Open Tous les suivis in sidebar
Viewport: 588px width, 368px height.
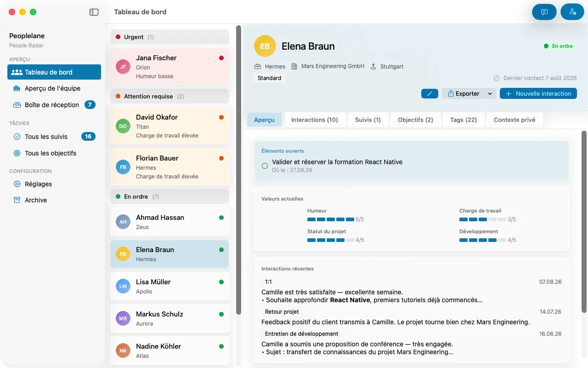54,137
